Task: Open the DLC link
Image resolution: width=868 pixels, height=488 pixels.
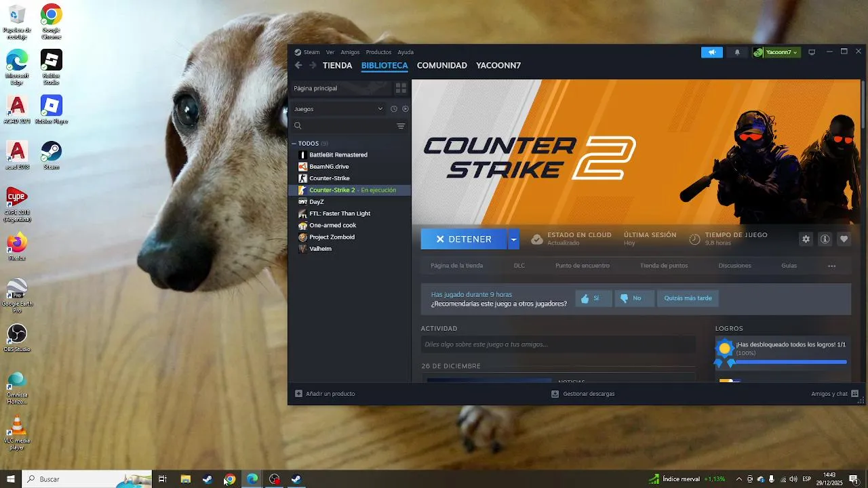Action: click(x=519, y=266)
